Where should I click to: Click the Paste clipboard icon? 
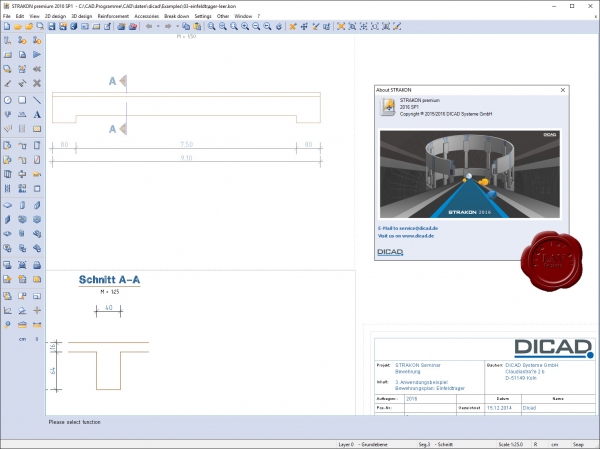197,26
